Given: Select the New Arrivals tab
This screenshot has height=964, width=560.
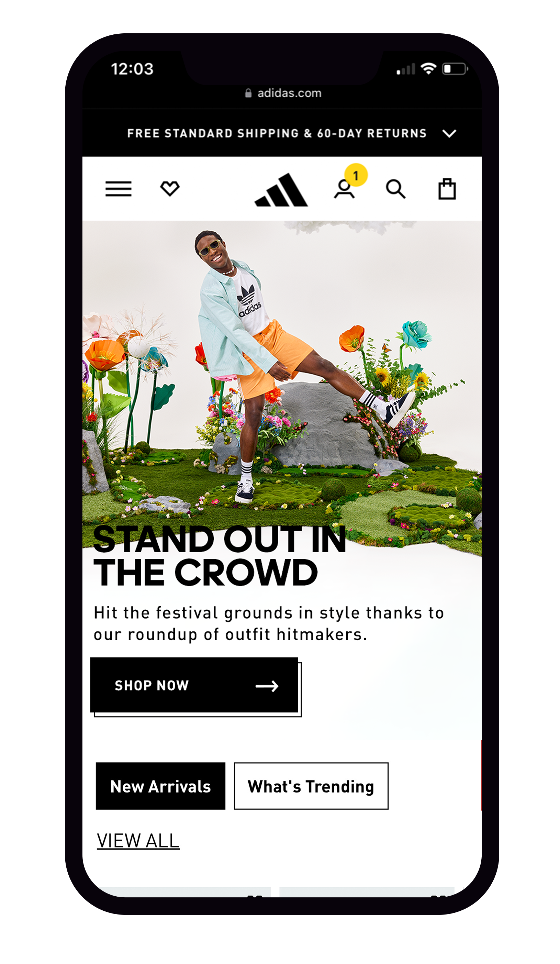Looking at the screenshot, I should pos(160,786).
